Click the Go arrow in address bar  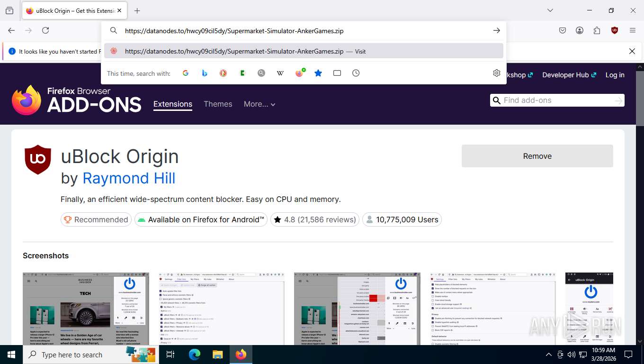496,30
